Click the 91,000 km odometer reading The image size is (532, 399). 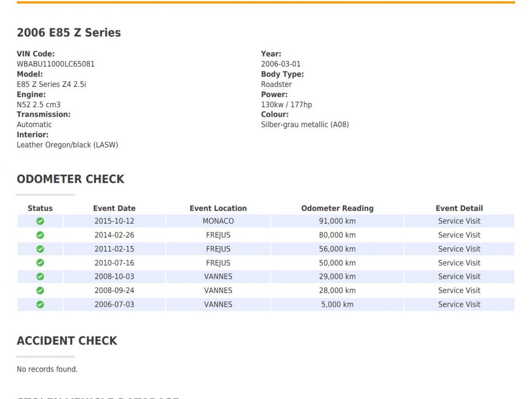pyautogui.click(x=337, y=221)
